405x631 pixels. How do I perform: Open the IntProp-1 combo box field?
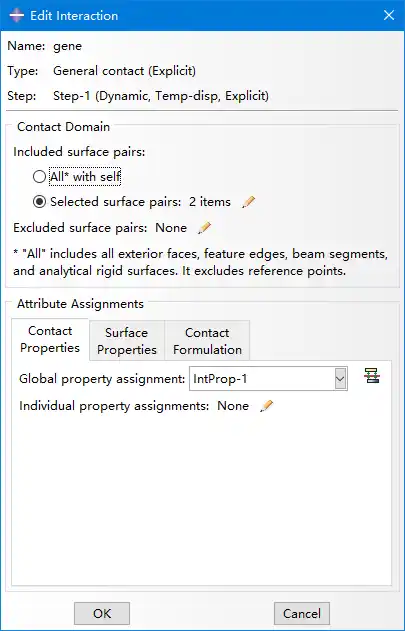pyautogui.click(x=268, y=379)
